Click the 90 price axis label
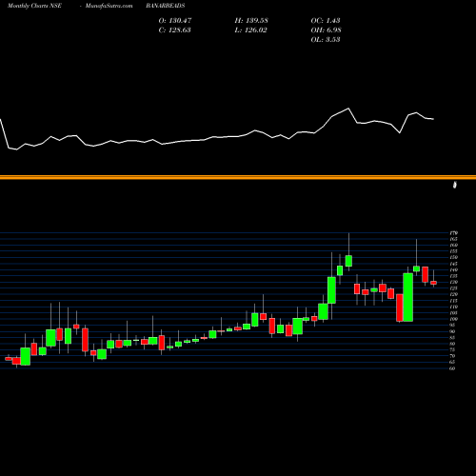Screen dimensions: 476x476 click(452, 331)
